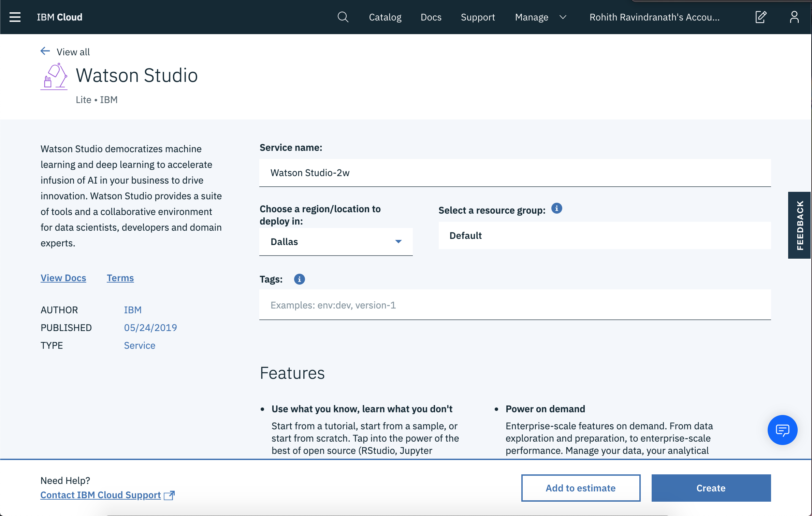Expand the Manage menu chevron
The height and width of the screenshot is (516, 812).
click(x=563, y=17)
